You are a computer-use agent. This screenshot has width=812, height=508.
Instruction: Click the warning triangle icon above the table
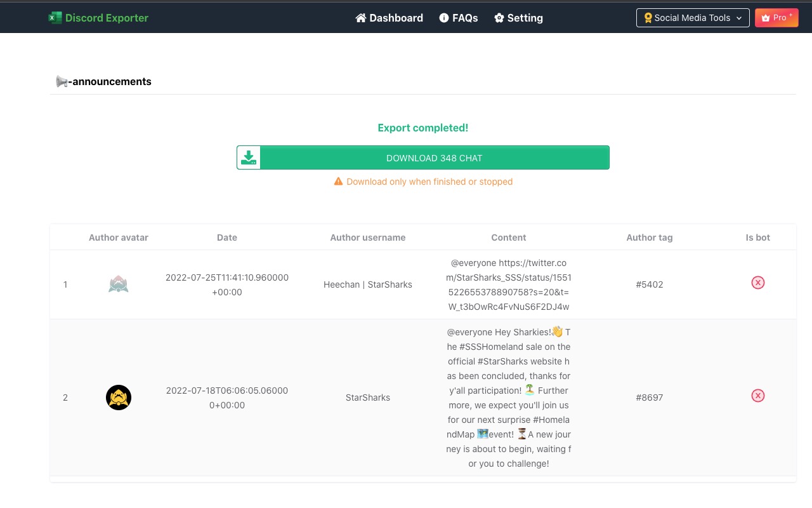click(x=339, y=181)
